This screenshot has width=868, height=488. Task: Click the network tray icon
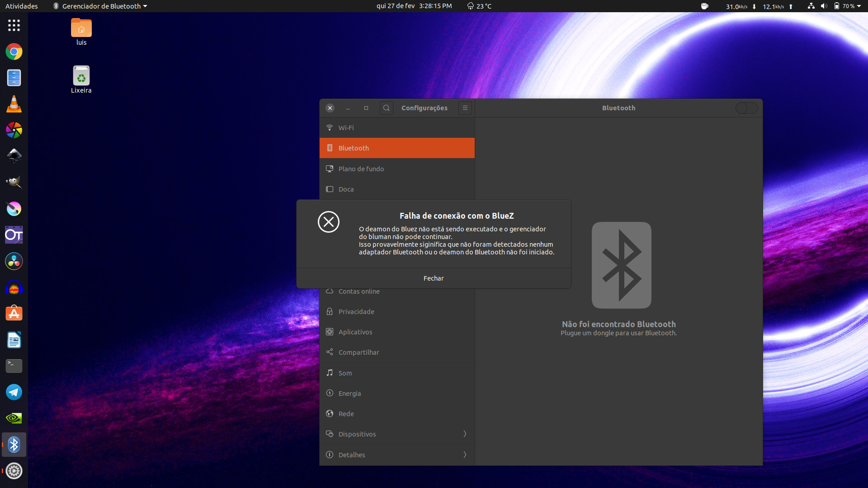tap(811, 6)
